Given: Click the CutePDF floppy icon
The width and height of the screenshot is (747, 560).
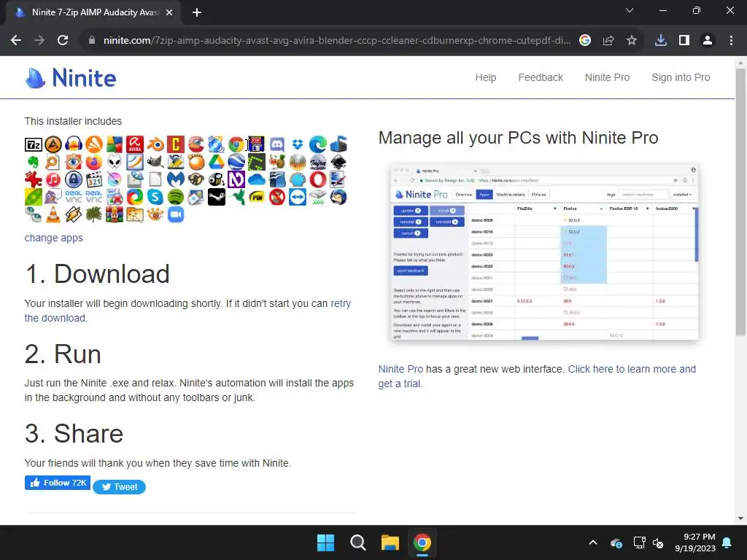Looking at the screenshot, I should 257,144.
